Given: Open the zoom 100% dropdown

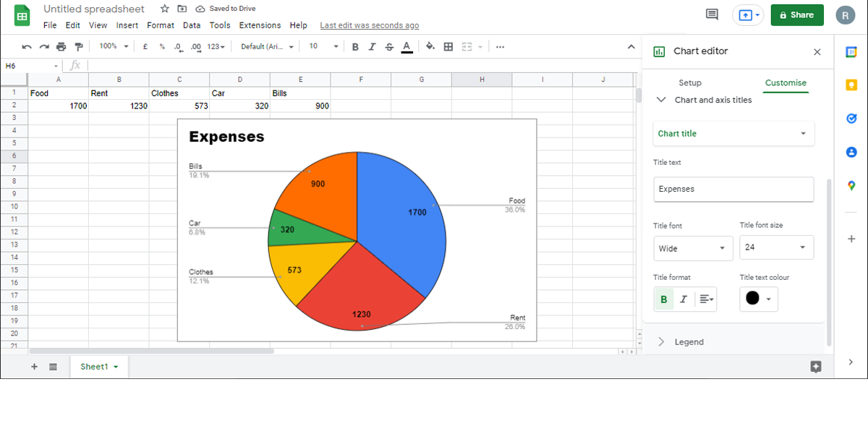Looking at the screenshot, I should tap(114, 46).
